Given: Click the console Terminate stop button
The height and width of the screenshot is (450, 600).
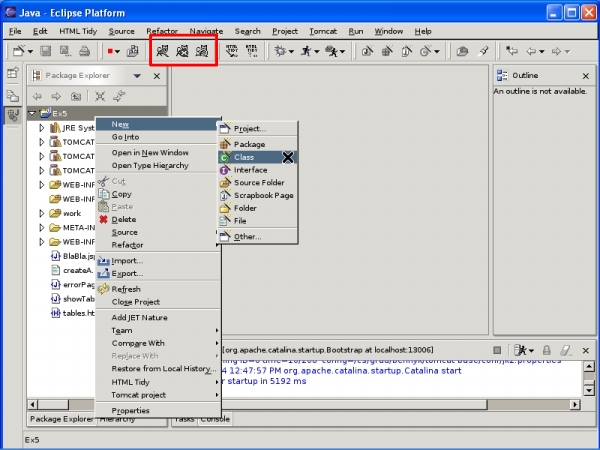Looking at the screenshot, I should pyautogui.click(x=497, y=350).
